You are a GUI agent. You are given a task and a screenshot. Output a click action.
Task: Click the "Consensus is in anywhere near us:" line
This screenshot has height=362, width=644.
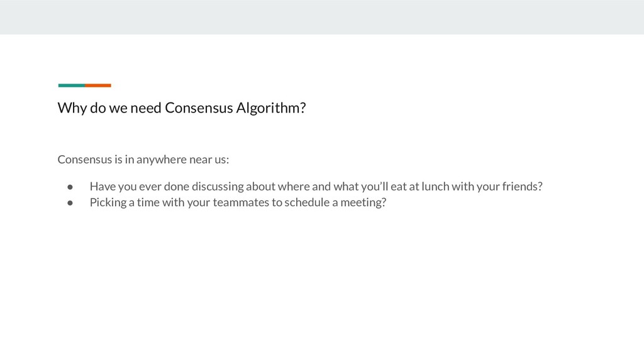coord(143,159)
